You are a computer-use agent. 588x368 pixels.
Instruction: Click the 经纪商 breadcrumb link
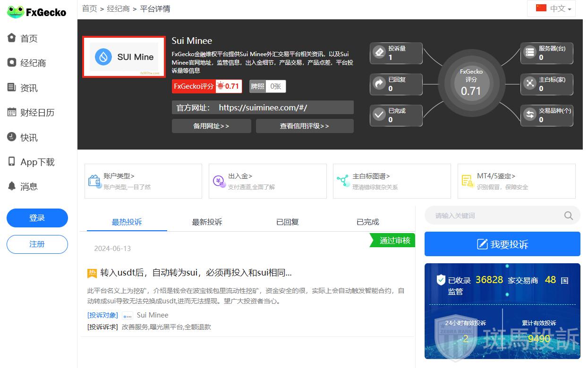coord(118,8)
